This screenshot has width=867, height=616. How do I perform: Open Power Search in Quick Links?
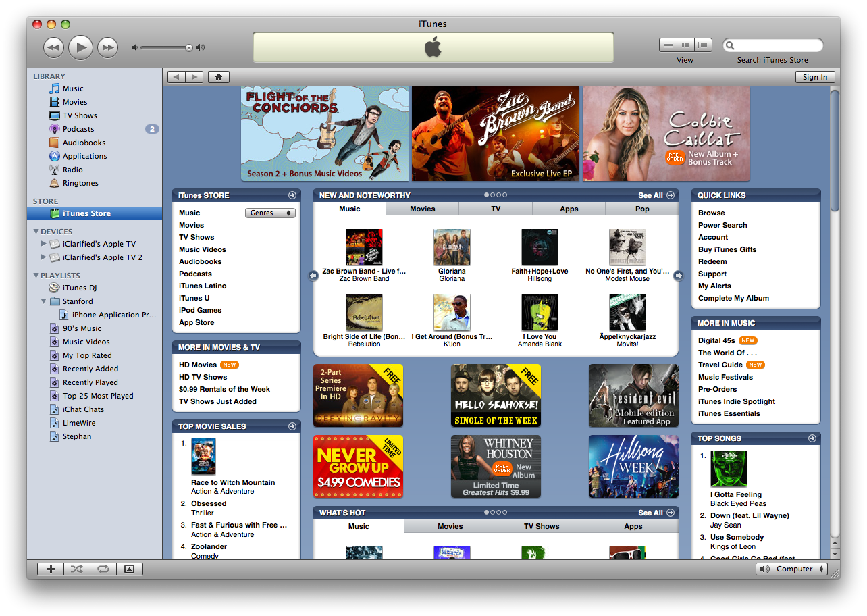[722, 225]
